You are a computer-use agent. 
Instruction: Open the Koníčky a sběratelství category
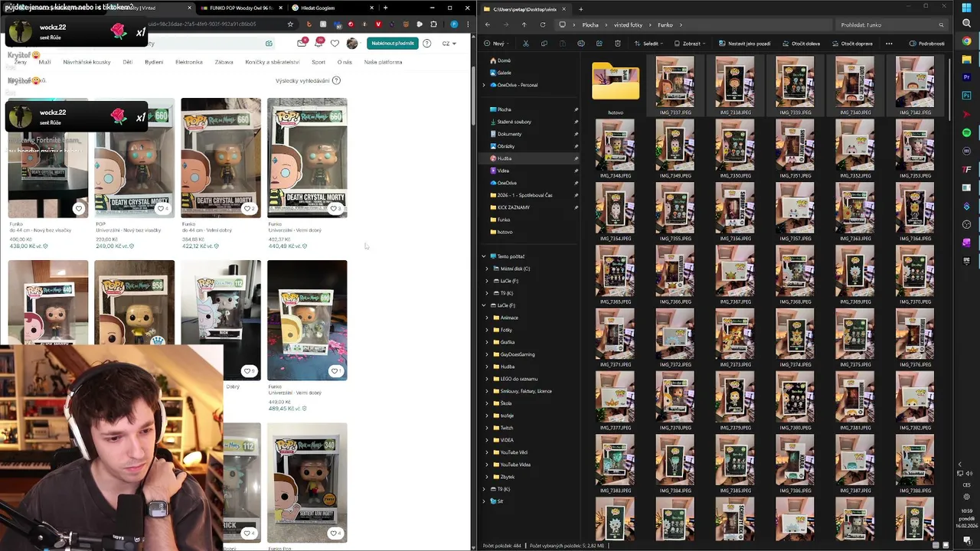point(273,62)
